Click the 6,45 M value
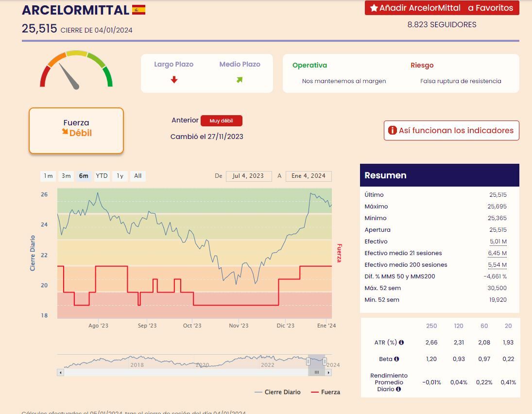Viewport: 532px width, 414px height. [x=498, y=253]
